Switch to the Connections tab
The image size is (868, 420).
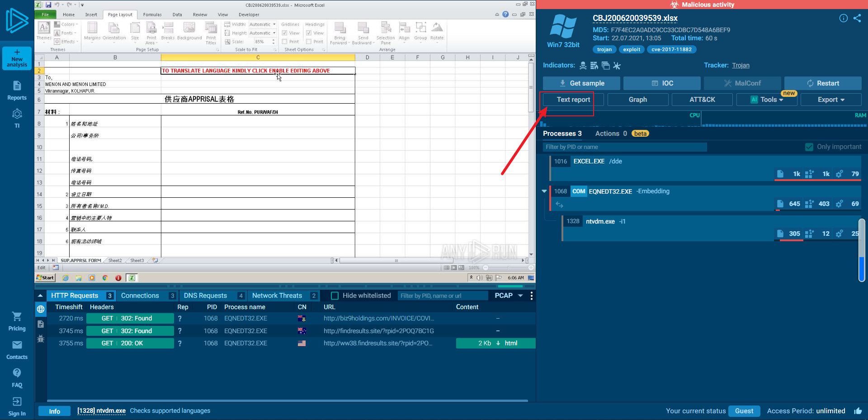coord(148,296)
